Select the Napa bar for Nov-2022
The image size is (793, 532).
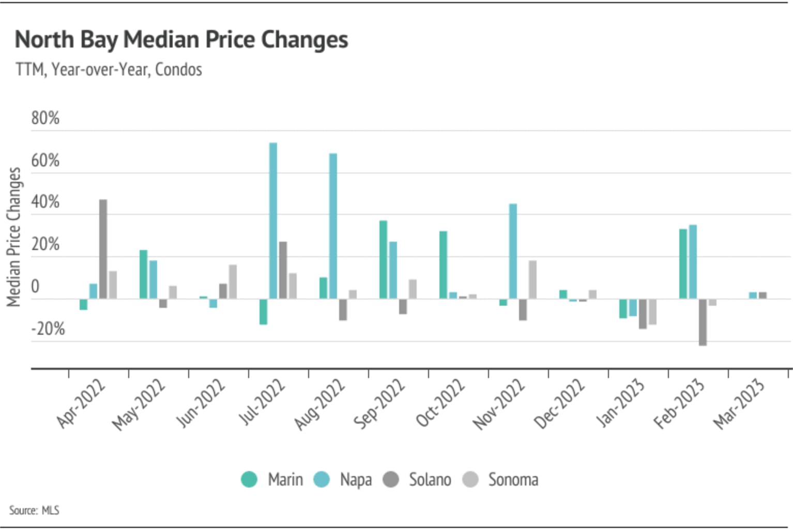tap(513, 251)
